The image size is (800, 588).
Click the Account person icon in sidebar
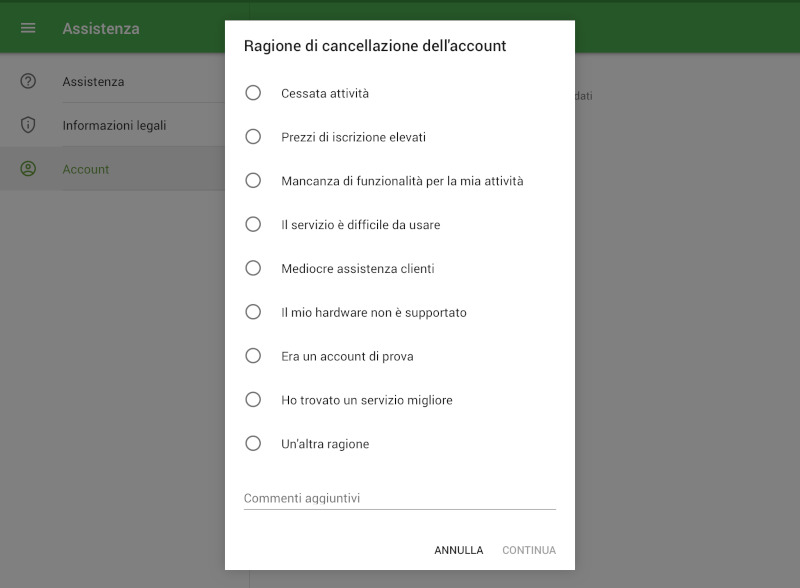click(27, 168)
